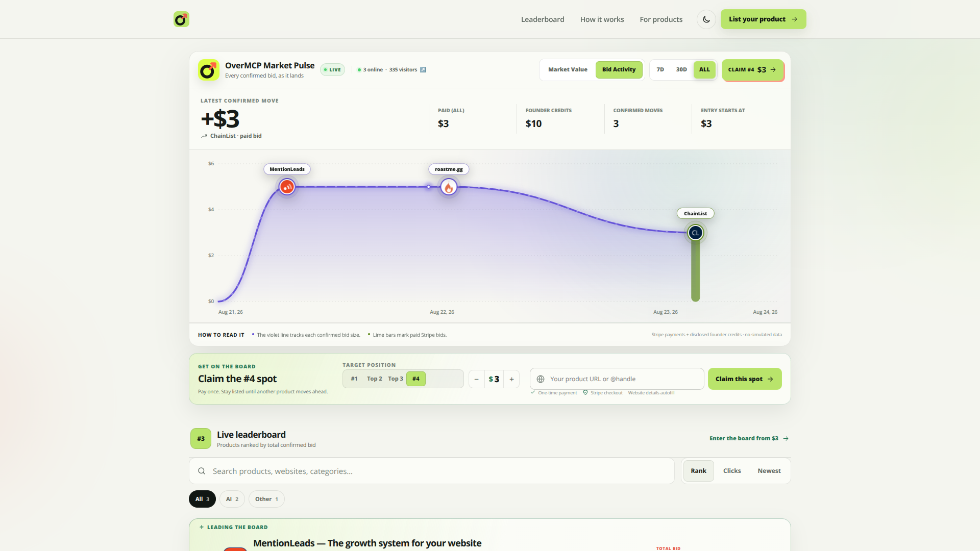Click the CLAIM #4 $3 button
Image resolution: width=980 pixels, height=551 pixels.
752,70
